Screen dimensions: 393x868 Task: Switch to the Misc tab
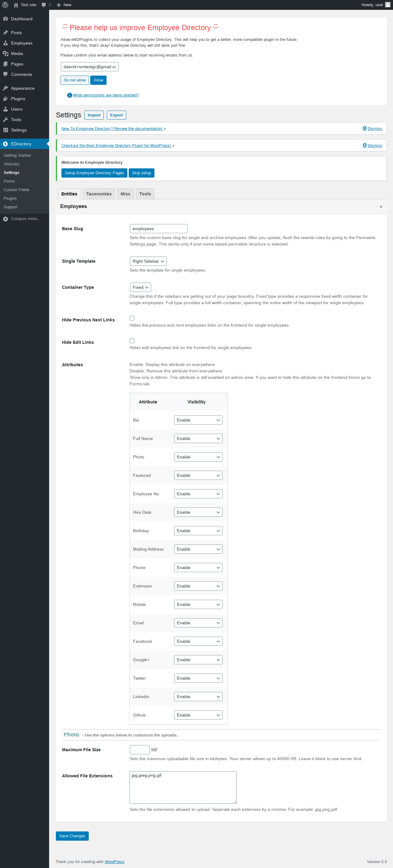click(x=125, y=194)
